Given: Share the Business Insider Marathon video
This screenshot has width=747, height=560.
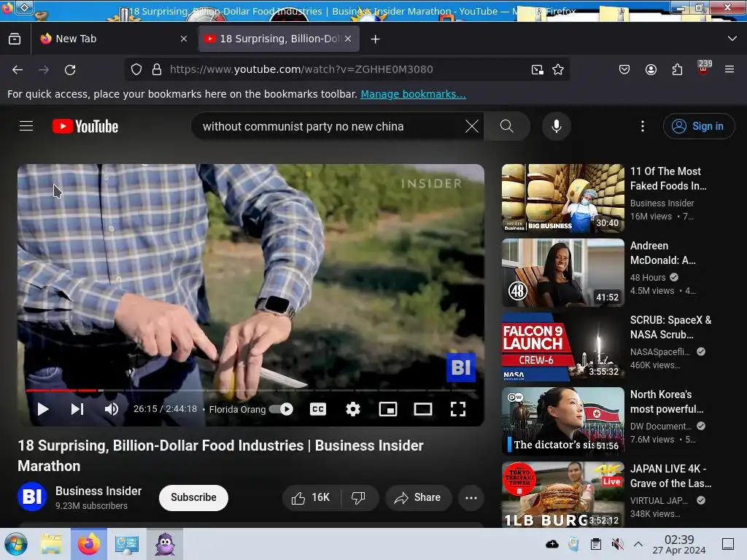Looking at the screenshot, I should (x=418, y=497).
